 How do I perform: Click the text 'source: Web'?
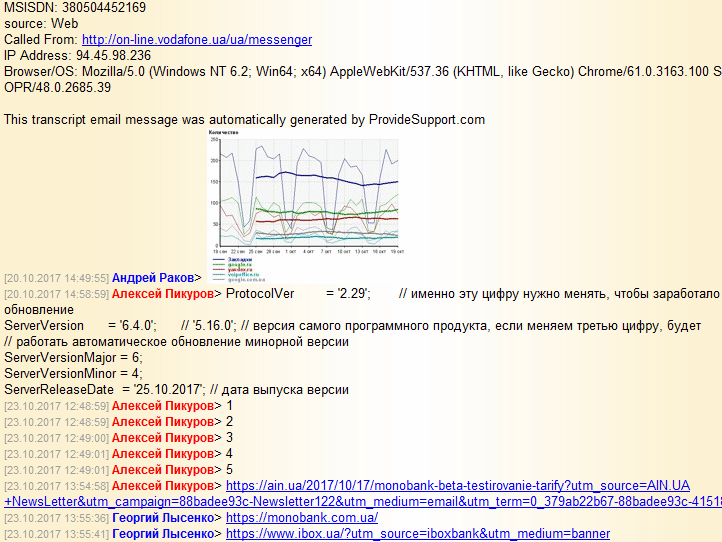tap(41, 23)
